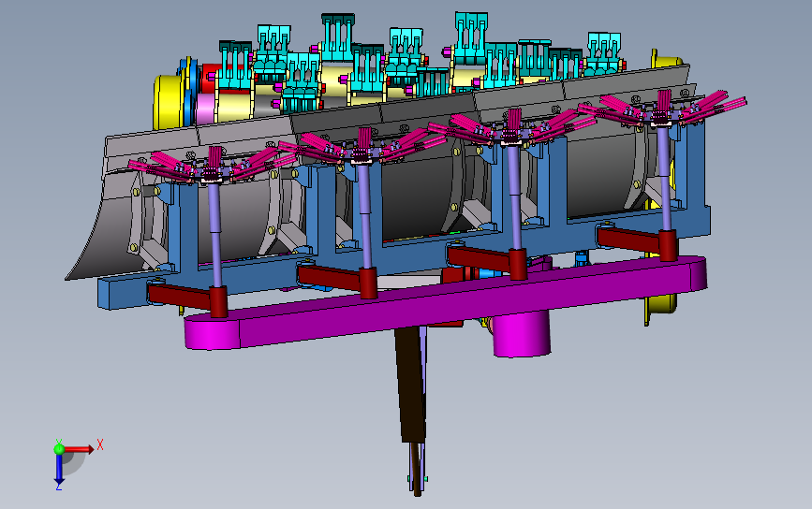Select the long magenta crossbar in the model
The width and height of the screenshot is (812, 509).
click(446, 301)
